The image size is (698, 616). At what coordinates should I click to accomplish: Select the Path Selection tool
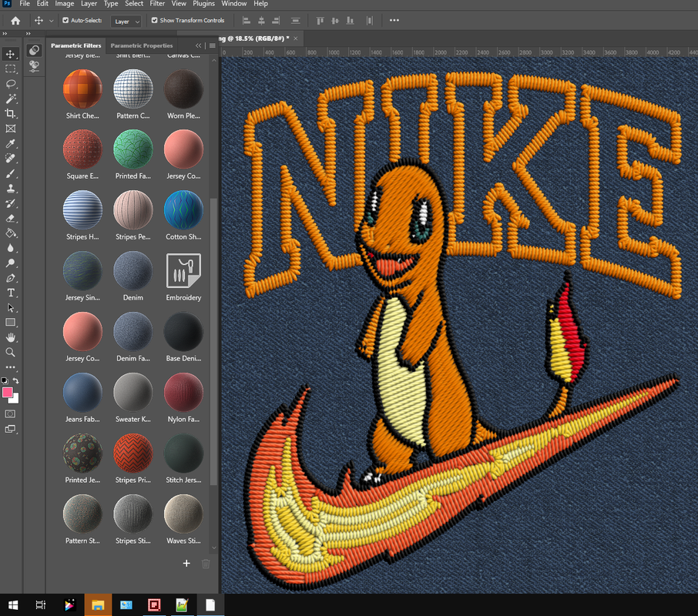(10, 308)
